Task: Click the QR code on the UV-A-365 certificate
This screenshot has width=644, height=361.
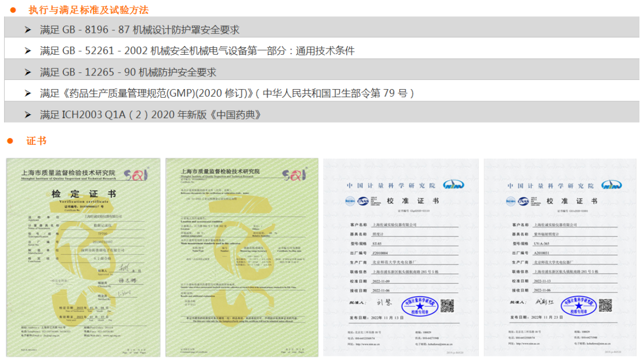Action: (x=605, y=305)
